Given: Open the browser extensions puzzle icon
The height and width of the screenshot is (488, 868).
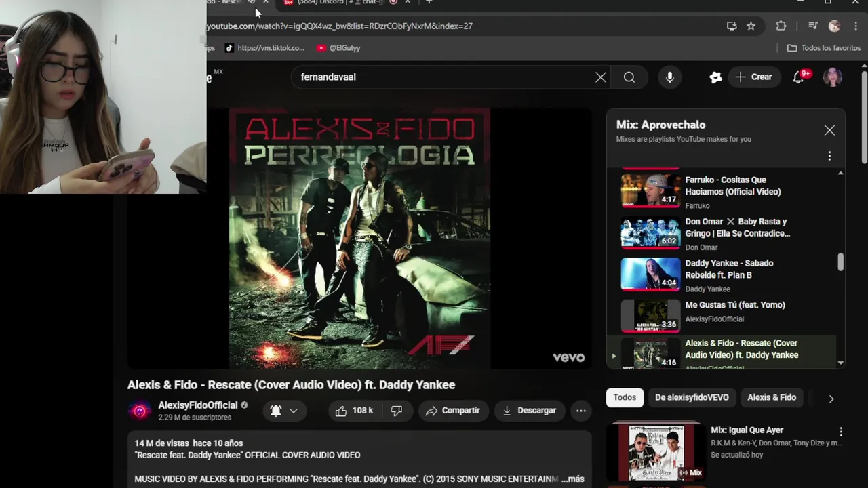Looking at the screenshot, I should [781, 26].
